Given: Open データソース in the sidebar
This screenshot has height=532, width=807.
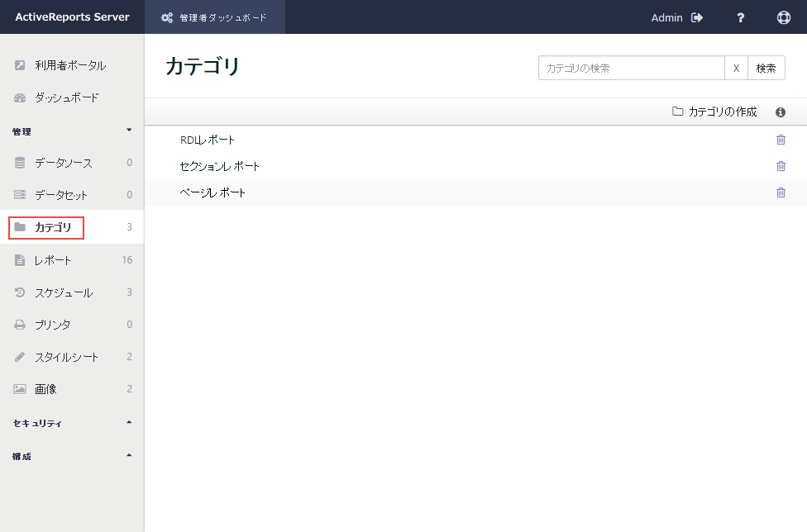Looking at the screenshot, I should [63, 163].
